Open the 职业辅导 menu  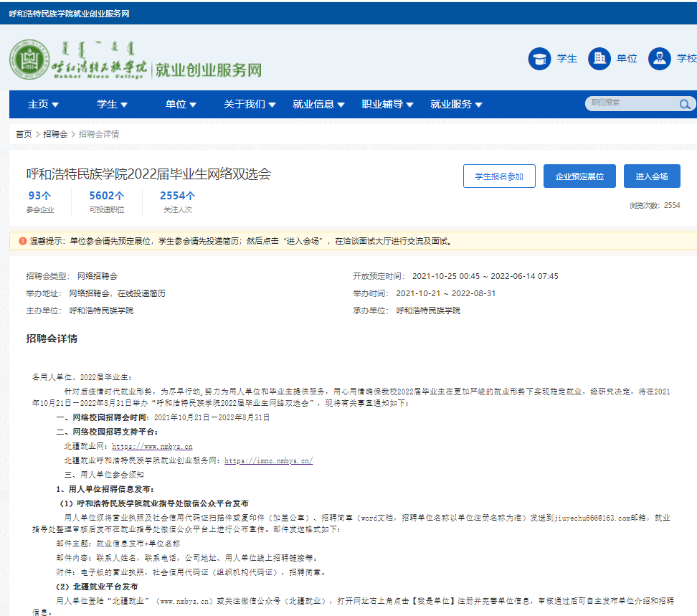387,105
